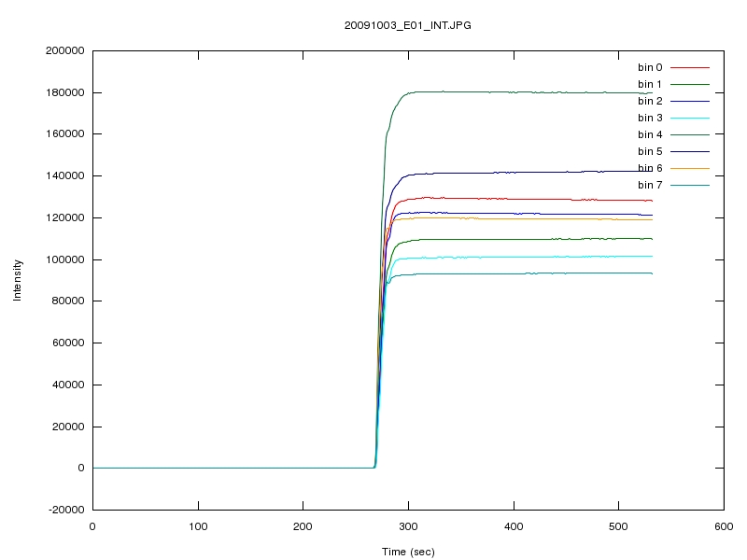Select the 'bin 2' legend label
This screenshot has height=560, width=747.
(x=650, y=101)
